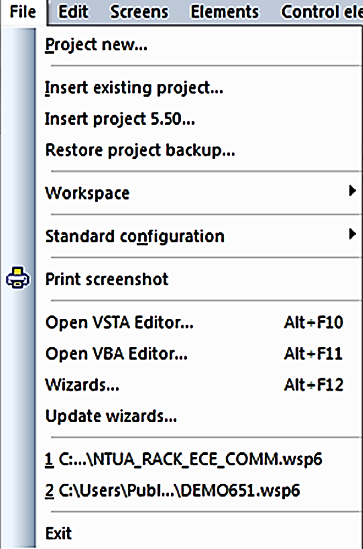Open the Elements menu
363x549 pixels.
(224, 12)
